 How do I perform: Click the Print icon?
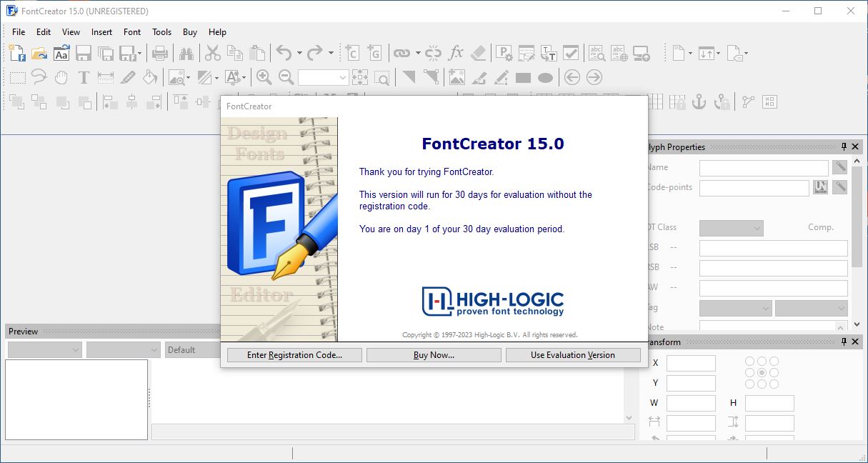coord(160,53)
